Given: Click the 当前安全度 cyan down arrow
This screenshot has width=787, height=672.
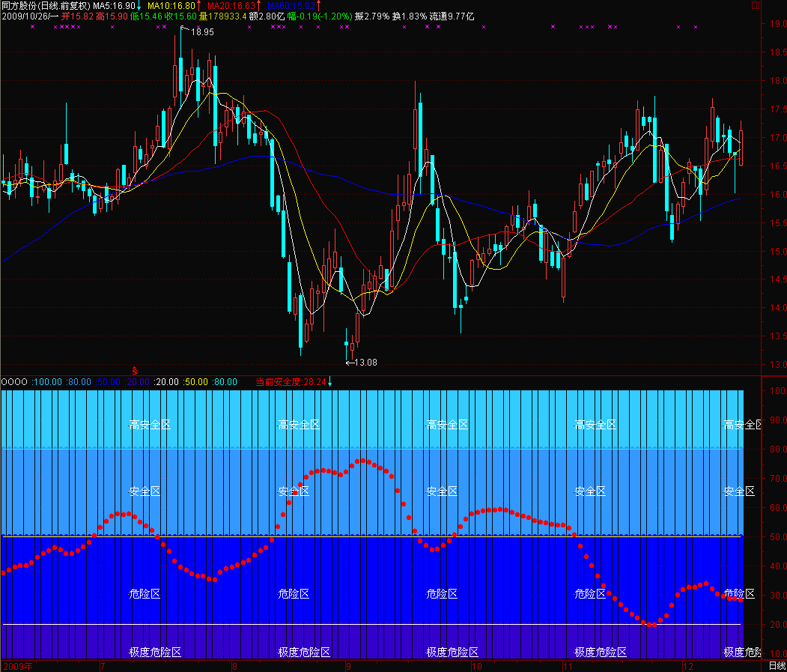Looking at the screenshot, I should click(330, 381).
